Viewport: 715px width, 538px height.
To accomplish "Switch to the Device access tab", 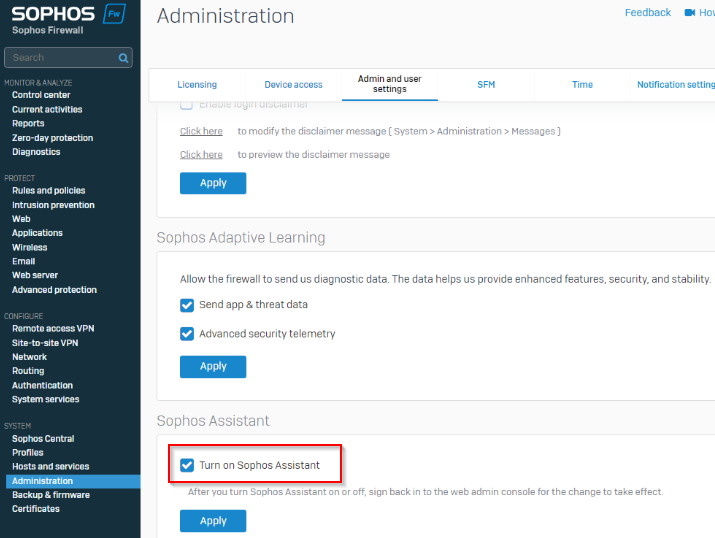I will (293, 85).
